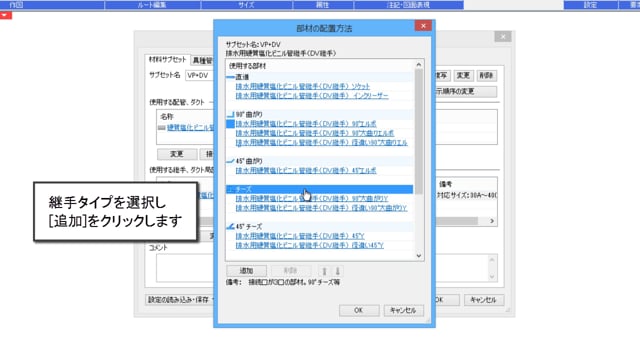Open the 作図 ribbon tab
This screenshot has height=360, width=640.
(x=16, y=5)
